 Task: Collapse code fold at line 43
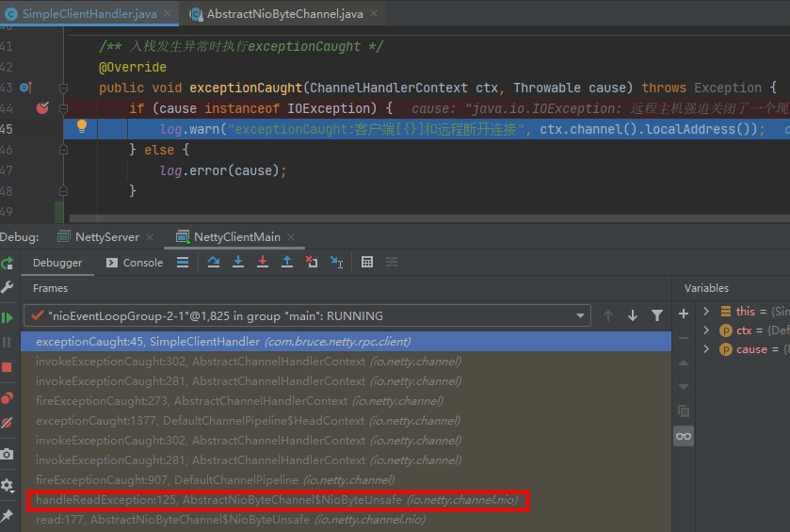point(63,89)
